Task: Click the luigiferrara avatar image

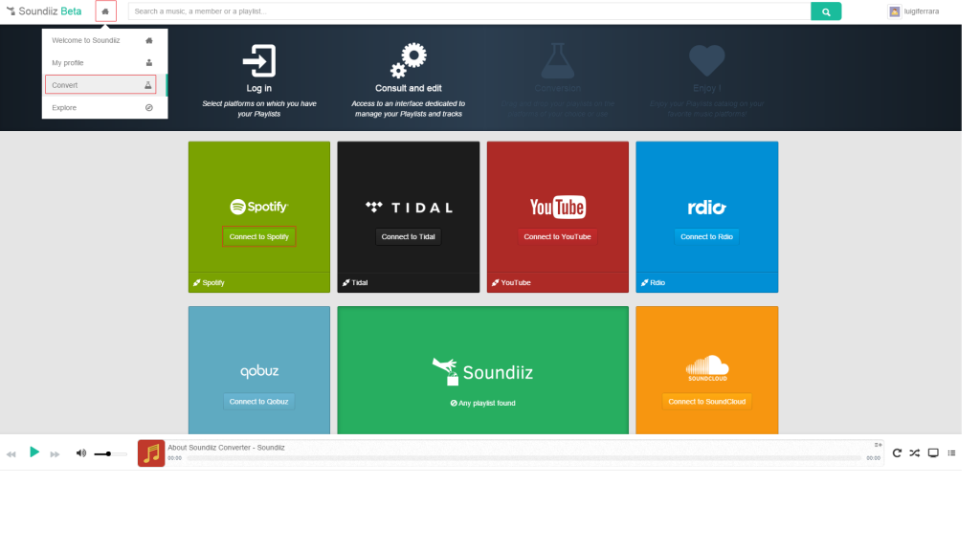Action: pos(895,11)
